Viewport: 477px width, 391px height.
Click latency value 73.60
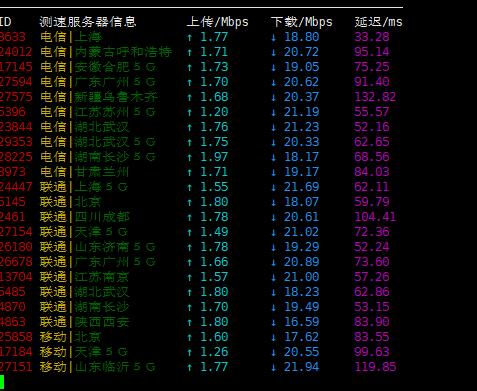372,262
